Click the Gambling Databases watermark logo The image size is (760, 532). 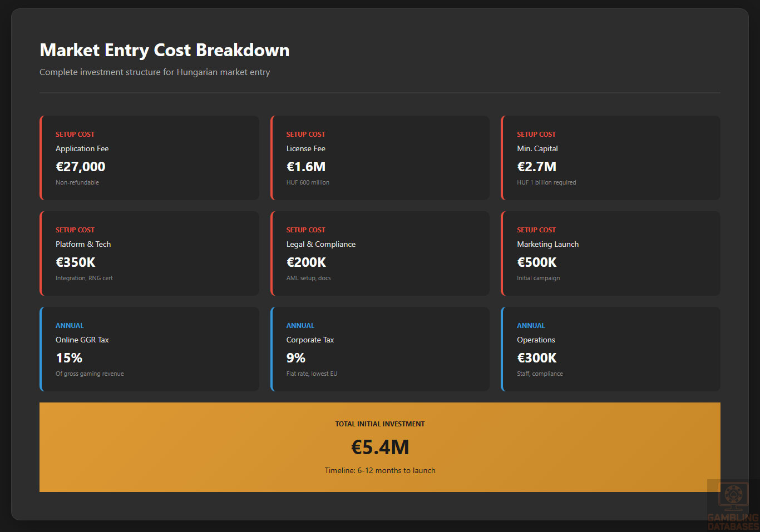point(732,505)
